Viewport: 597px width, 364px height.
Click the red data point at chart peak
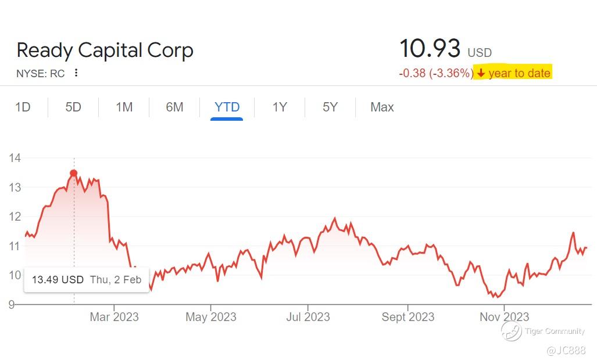74,173
